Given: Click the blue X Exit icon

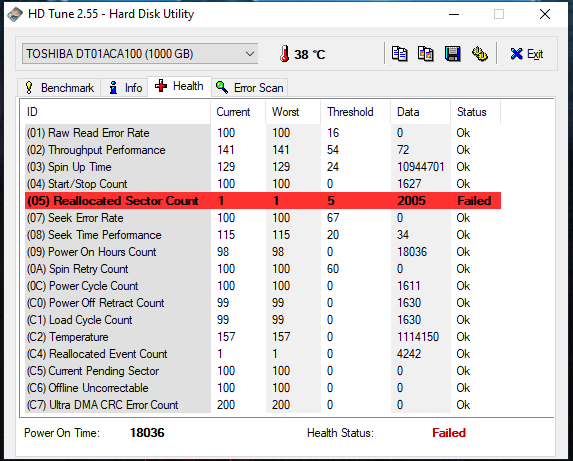Looking at the screenshot, I should click(516, 54).
